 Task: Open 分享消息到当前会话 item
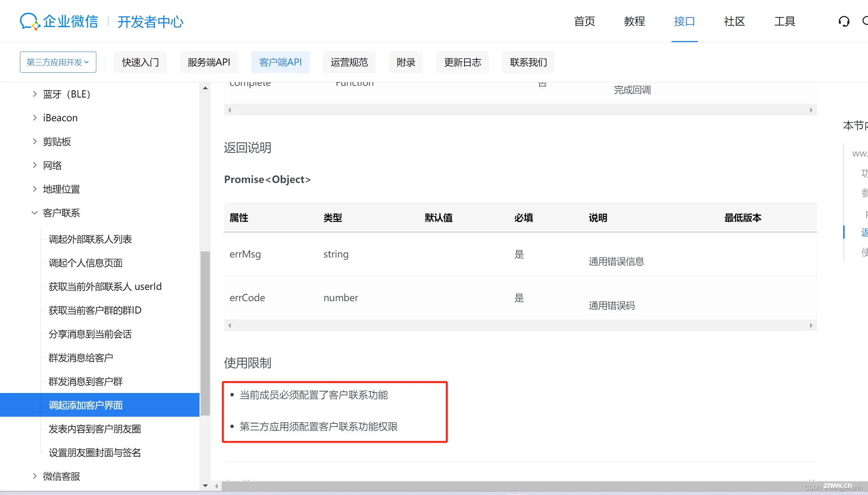point(90,334)
